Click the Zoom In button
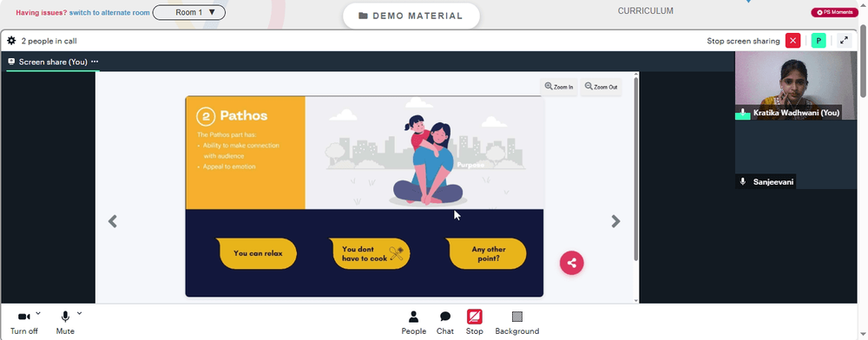 pos(559,87)
